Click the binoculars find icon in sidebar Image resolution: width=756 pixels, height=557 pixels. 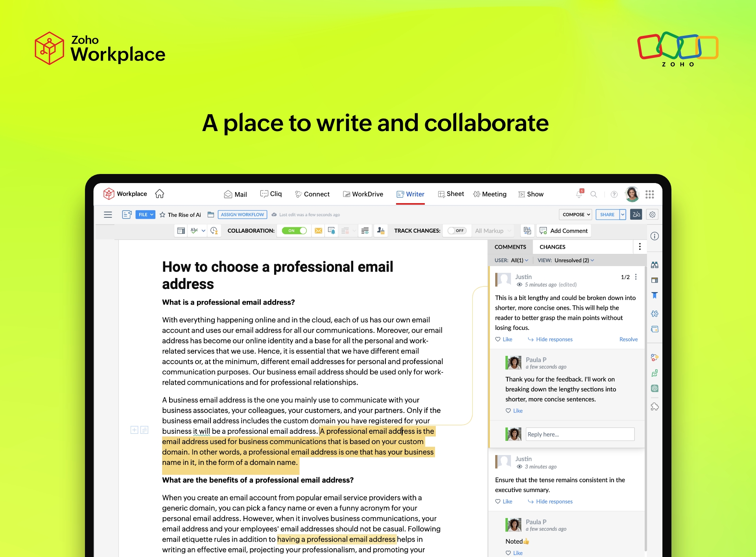click(x=655, y=265)
